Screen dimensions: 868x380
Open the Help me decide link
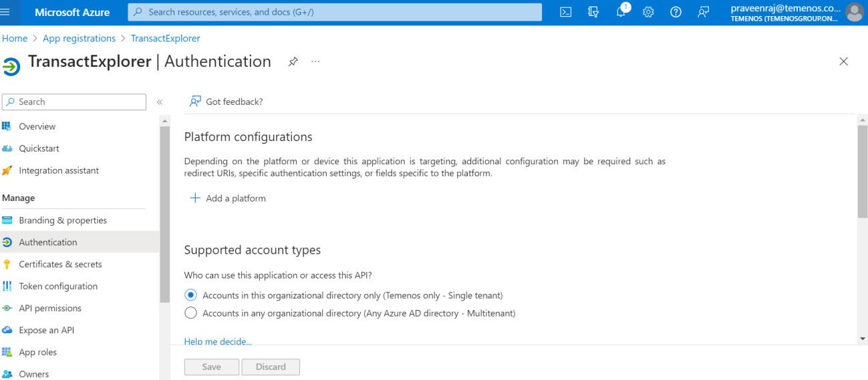218,341
